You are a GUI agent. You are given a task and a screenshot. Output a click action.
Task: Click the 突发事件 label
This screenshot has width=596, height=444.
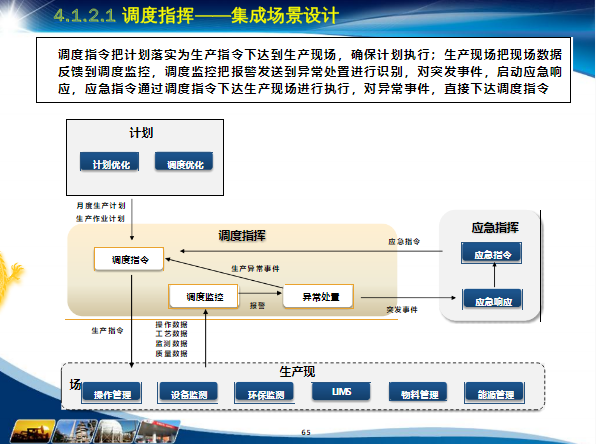[x=402, y=310]
